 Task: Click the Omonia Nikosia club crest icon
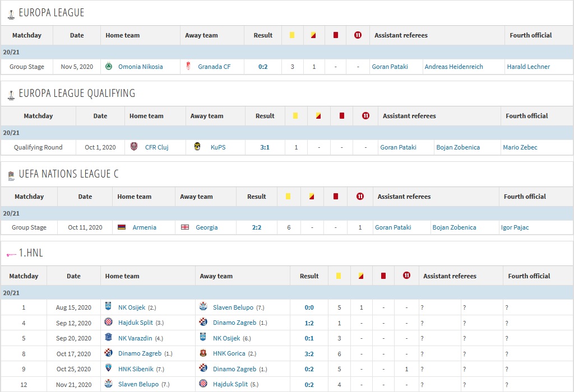click(109, 66)
